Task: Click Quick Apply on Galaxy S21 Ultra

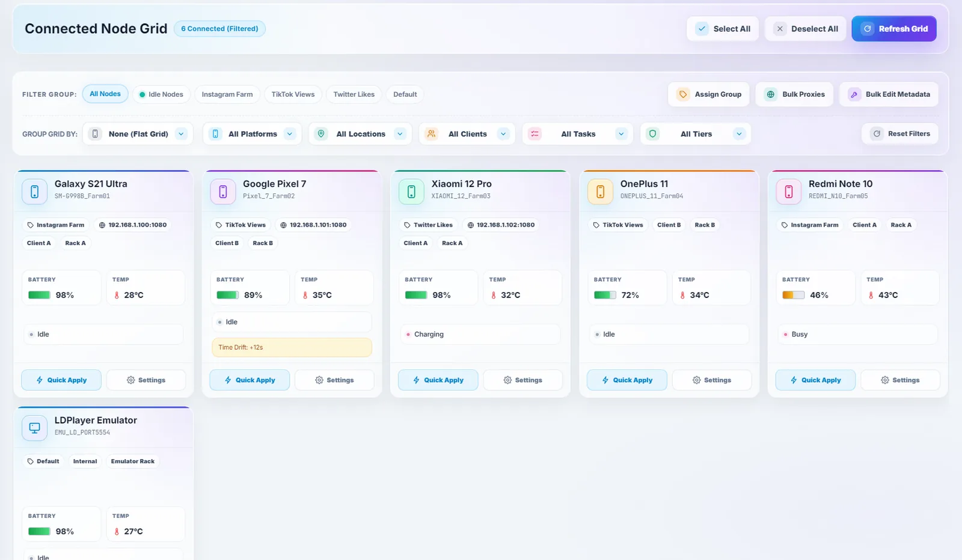Action: (x=61, y=380)
